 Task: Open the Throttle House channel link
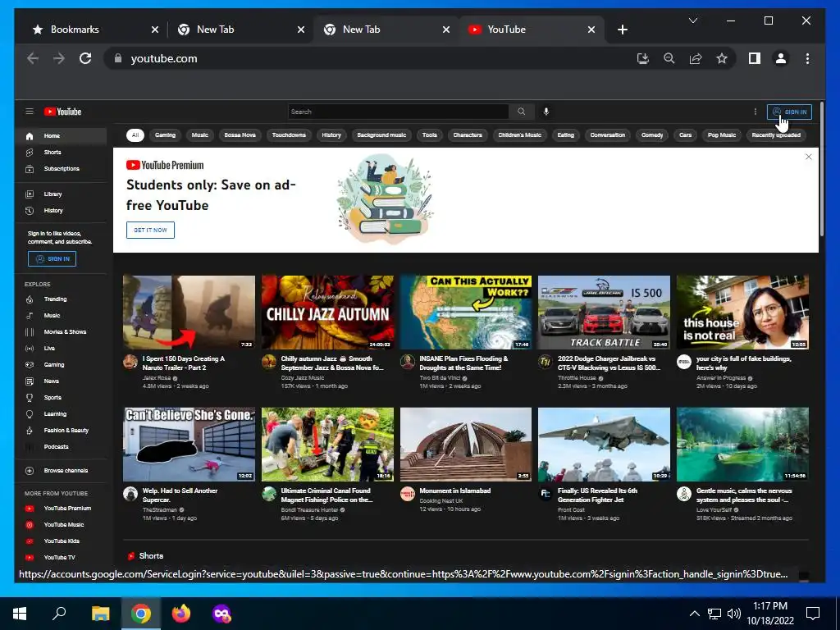click(x=577, y=377)
